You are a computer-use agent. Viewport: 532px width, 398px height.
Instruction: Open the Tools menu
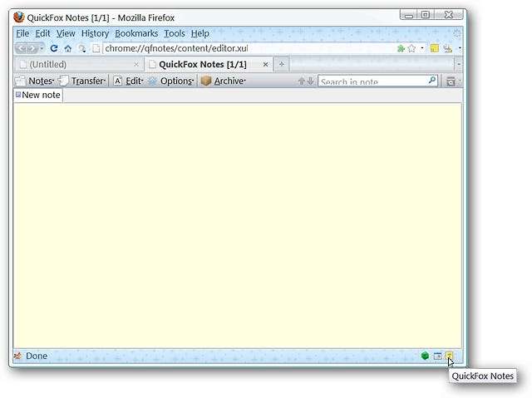[175, 33]
